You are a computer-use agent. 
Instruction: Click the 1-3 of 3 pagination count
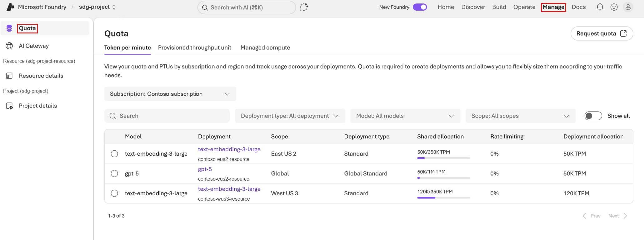click(x=116, y=216)
